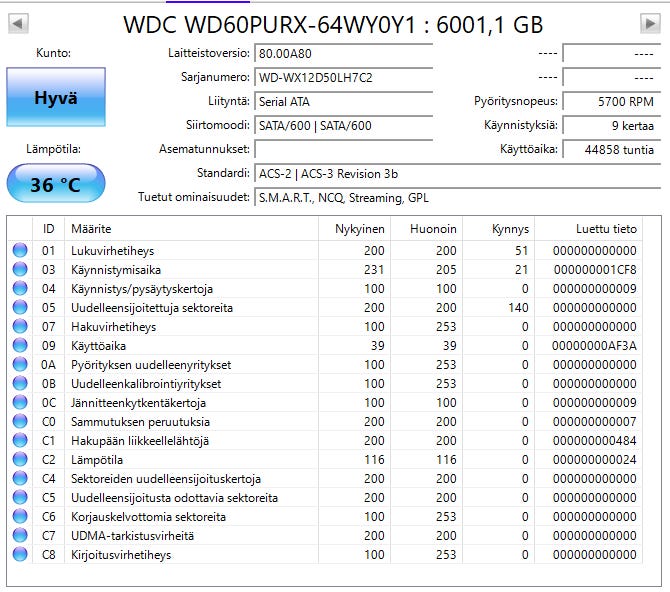Select status orb for 0A Pyörityksen uudelleenyritykset
The height and width of the screenshot is (592, 670).
click(x=20, y=364)
